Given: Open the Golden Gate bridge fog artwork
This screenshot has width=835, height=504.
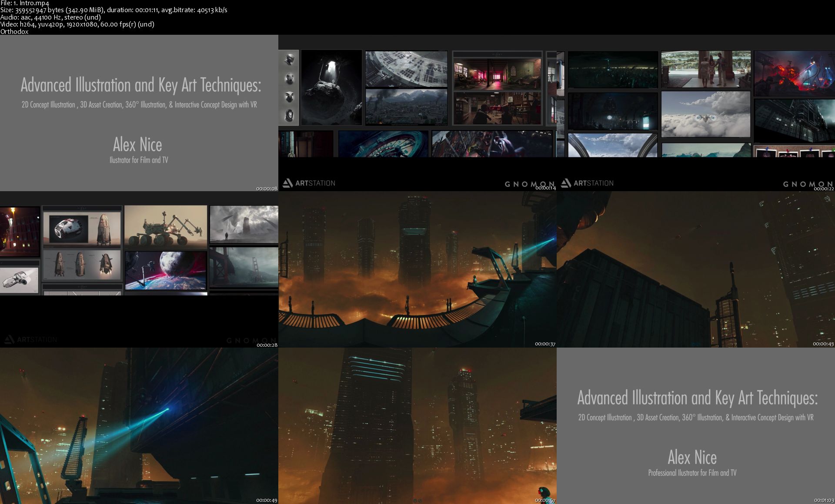Looking at the screenshot, I should tap(244, 267).
